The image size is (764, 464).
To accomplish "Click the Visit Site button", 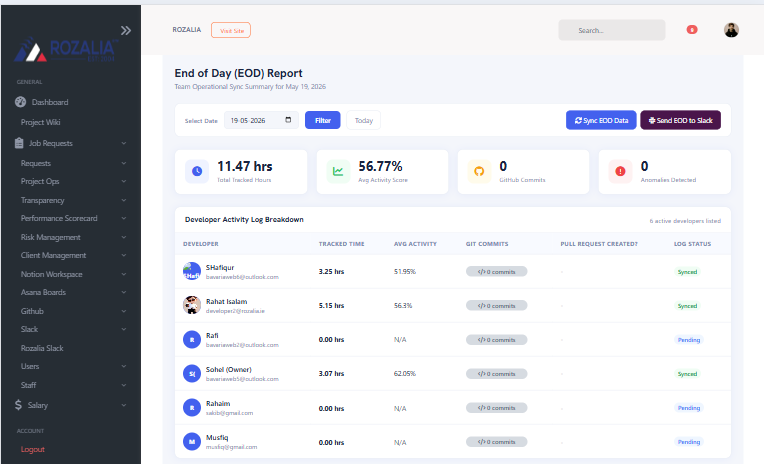I will 231,30.
